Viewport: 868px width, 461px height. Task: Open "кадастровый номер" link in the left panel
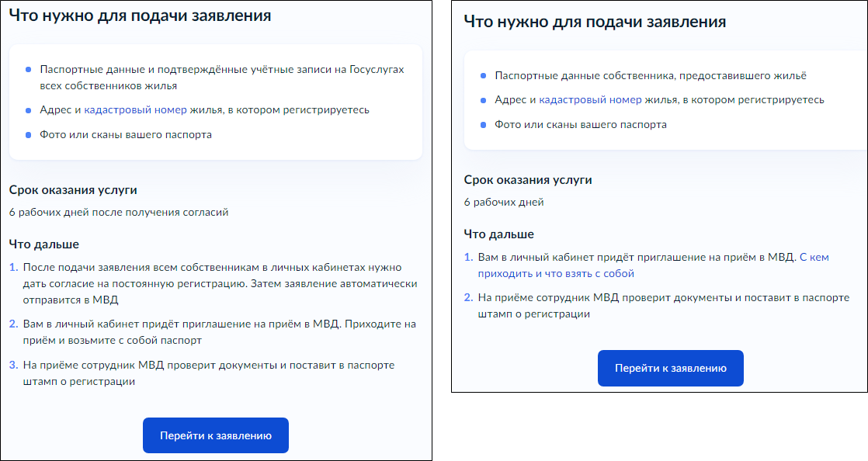[135, 109]
